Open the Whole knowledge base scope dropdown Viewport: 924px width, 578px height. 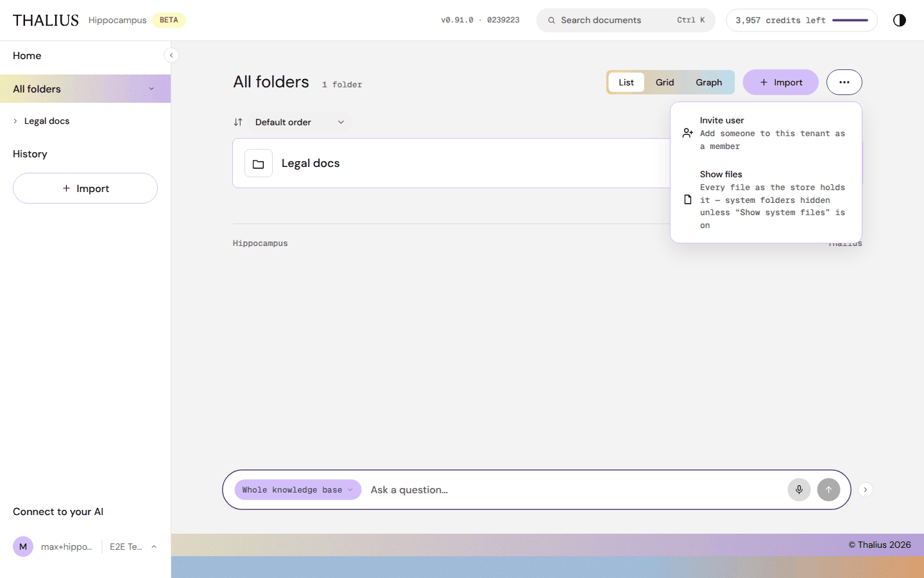(x=298, y=489)
